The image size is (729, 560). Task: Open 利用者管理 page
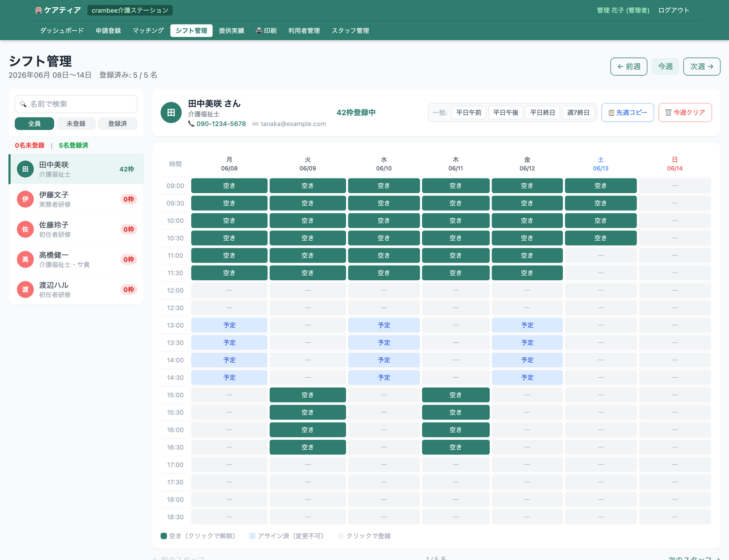[304, 31]
